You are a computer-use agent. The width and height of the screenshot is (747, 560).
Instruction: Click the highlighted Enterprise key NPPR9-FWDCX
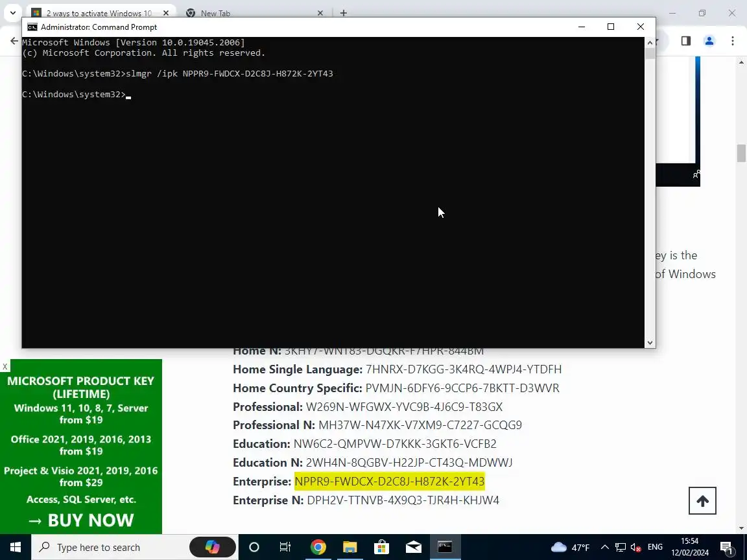click(389, 482)
